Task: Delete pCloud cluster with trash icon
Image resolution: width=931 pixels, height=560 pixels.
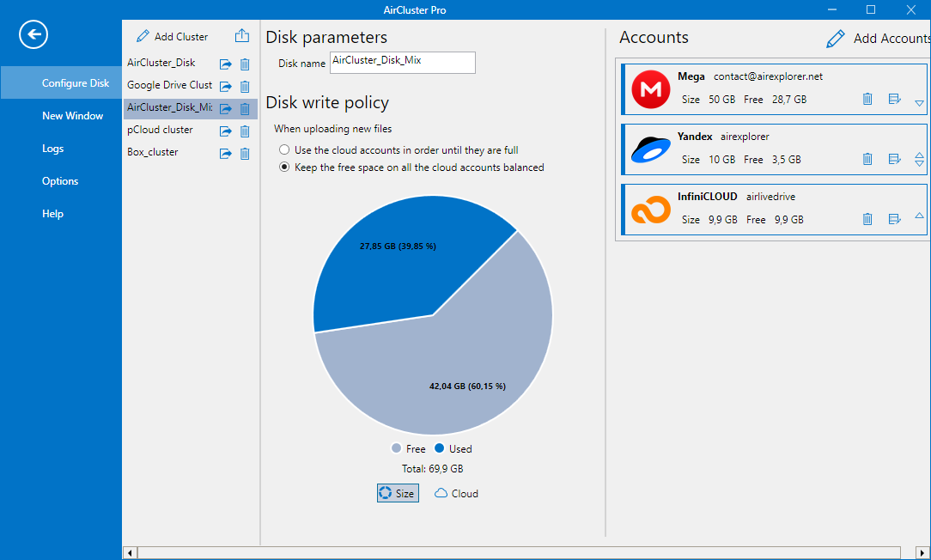Action: click(x=245, y=131)
